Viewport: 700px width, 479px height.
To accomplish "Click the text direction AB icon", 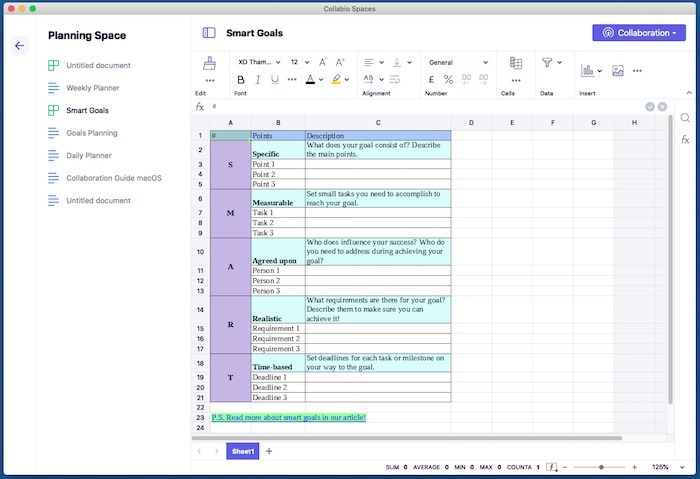I will point(368,79).
